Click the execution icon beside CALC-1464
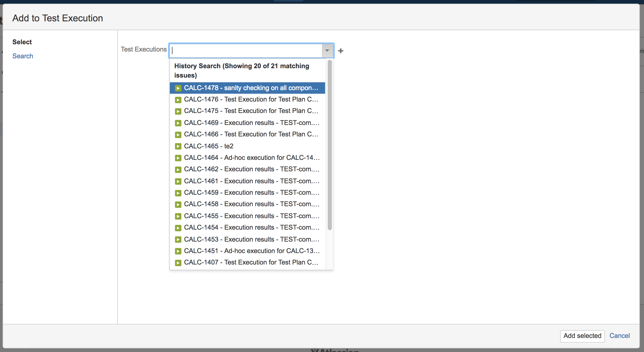644x352 pixels. (x=178, y=158)
